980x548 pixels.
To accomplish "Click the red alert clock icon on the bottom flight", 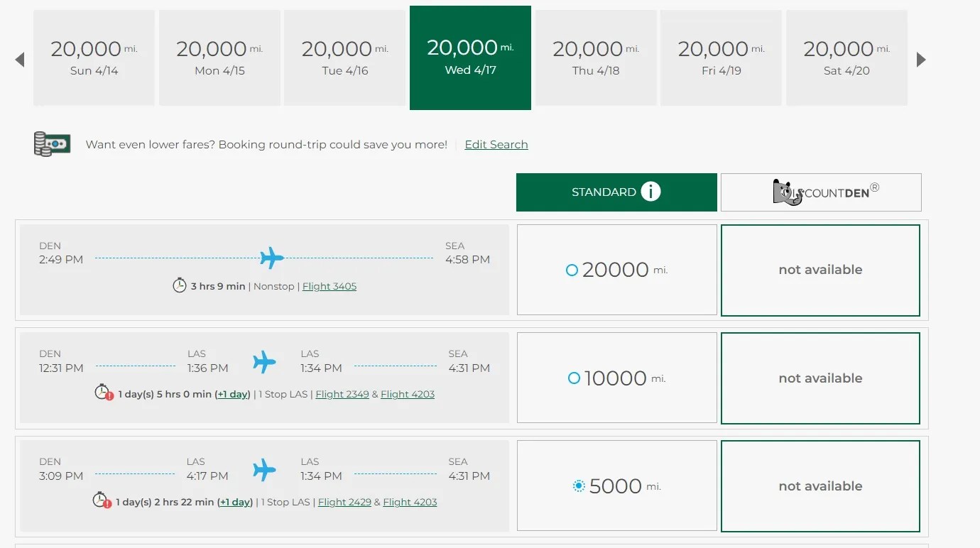I will click(x=100, y=499).
